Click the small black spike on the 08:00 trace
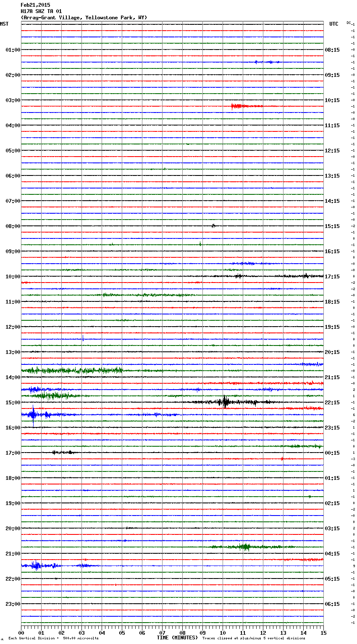The width and height of the screenshot is (357, 644). tap(213, 225)
